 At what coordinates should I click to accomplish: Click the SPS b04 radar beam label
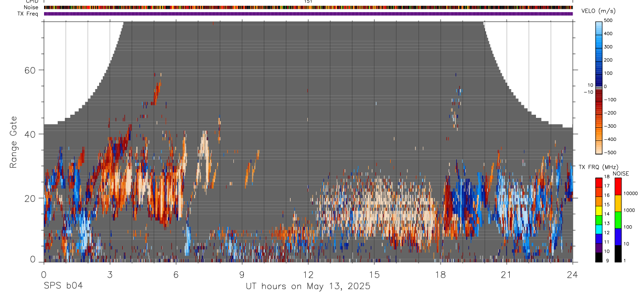click(x=63, y=286)
